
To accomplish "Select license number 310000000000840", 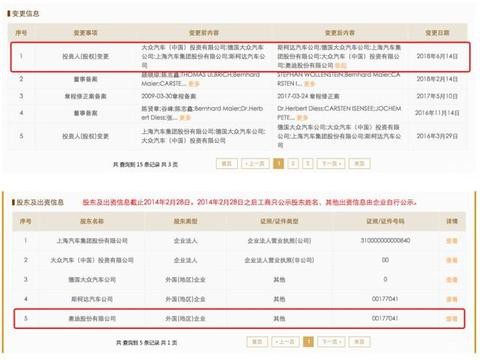I will tap(385, 240).
